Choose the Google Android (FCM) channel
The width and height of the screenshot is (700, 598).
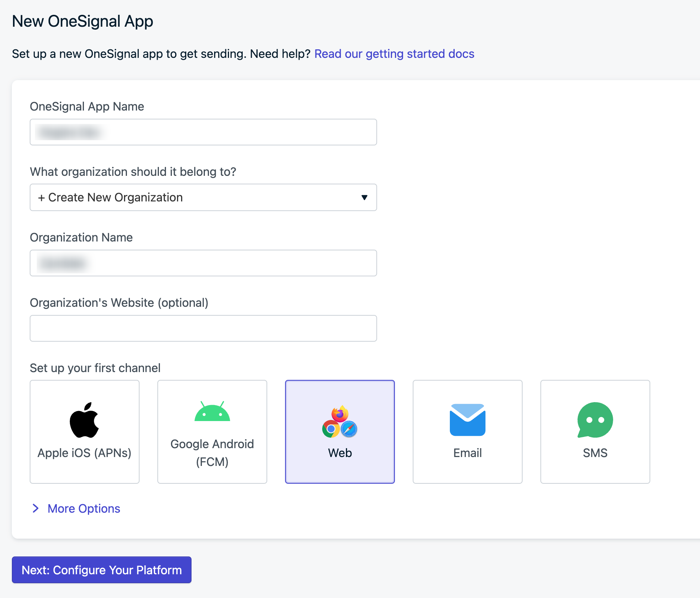point(212,431)
